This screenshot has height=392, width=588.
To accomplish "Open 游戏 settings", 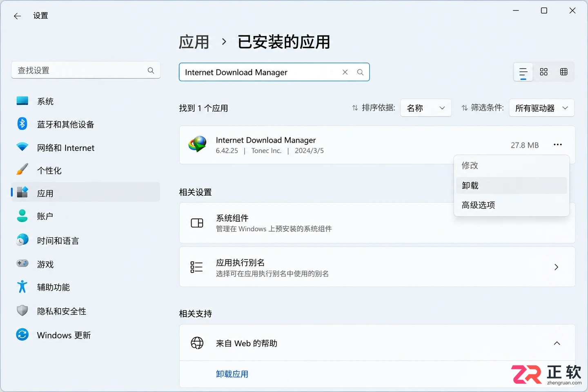I will coord(85,264).
